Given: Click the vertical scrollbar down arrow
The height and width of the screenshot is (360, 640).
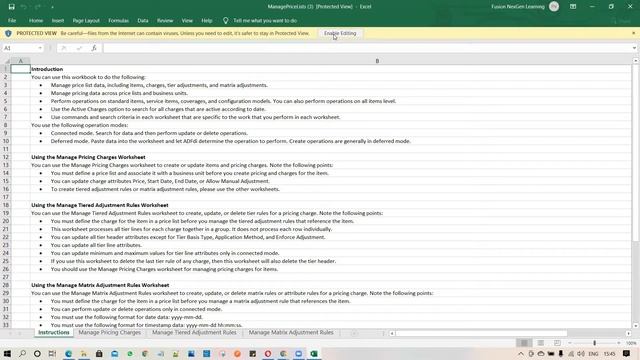Looking at the screenshot, I should pos(636,326).
